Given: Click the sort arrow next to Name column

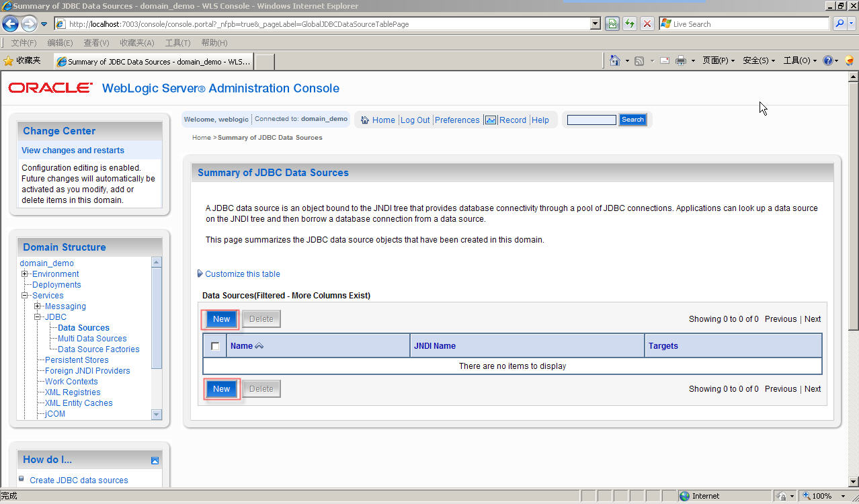Looking at the screenshot, I should tap(259, 346).
